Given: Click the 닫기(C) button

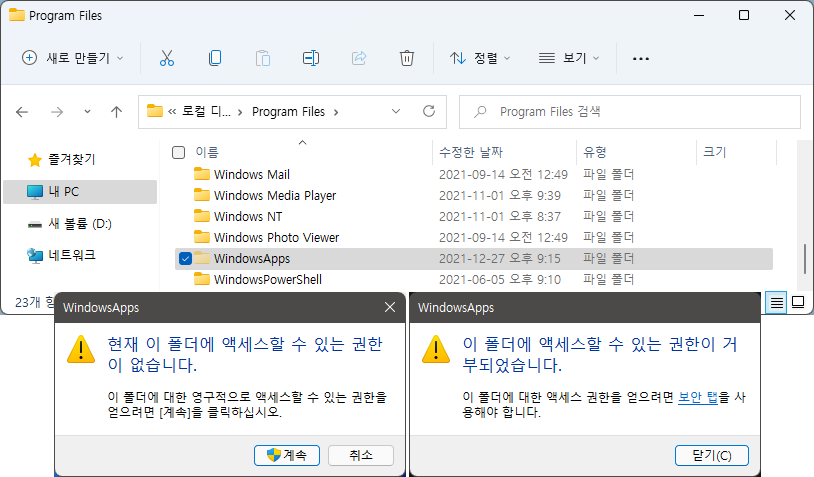Looking at the screenshot, I should pyautogui.click(x=712, y=455).
